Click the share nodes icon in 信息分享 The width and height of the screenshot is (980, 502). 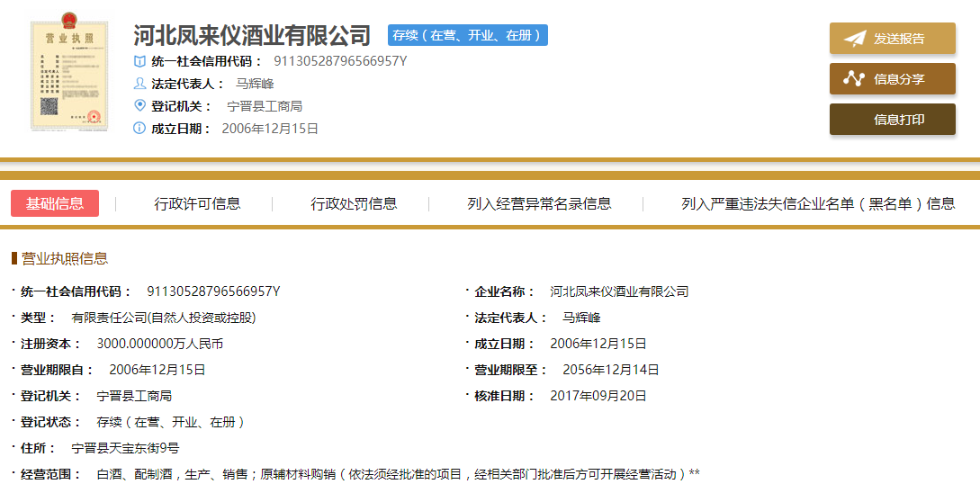853,79
